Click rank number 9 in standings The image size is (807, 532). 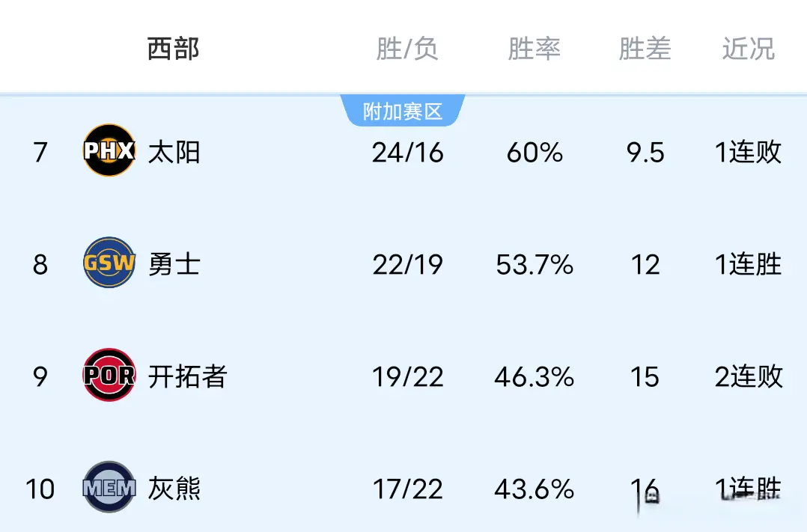click(x=40, y=377)
